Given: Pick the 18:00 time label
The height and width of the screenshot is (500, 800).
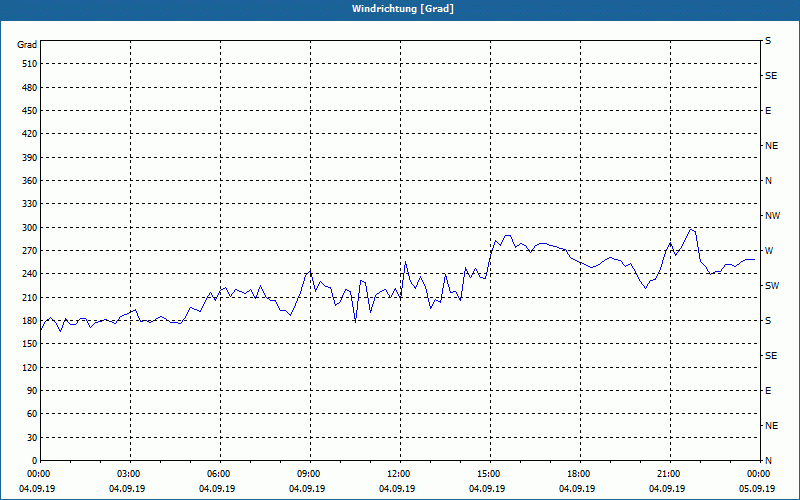Looking at the screenshot, I should (578, 474).
